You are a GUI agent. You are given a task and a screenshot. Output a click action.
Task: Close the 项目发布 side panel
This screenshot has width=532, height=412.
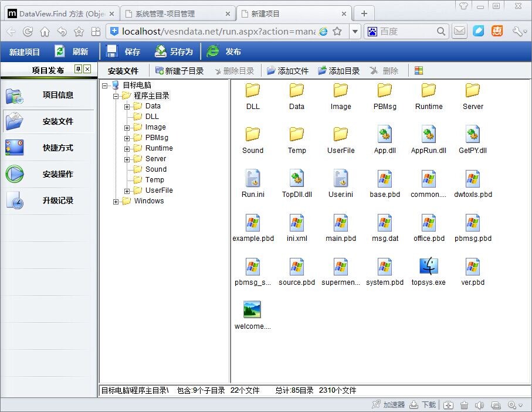(x=87, y=70)
